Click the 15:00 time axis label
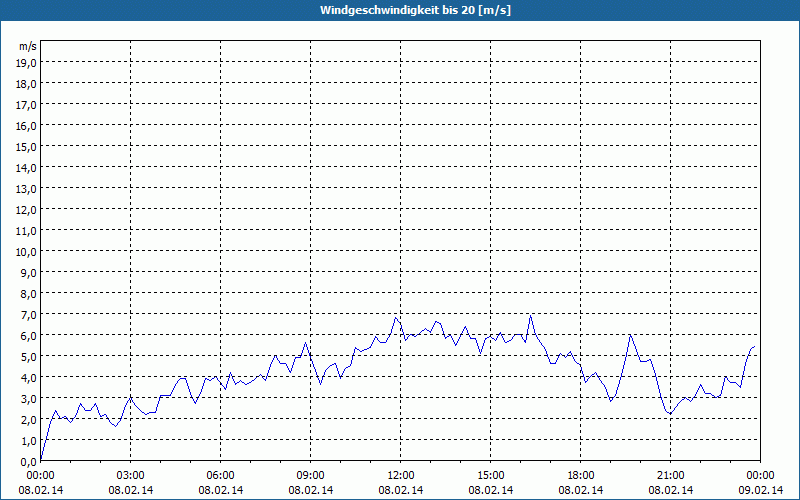This screenshot has height=500, width=800. (491, 476)
